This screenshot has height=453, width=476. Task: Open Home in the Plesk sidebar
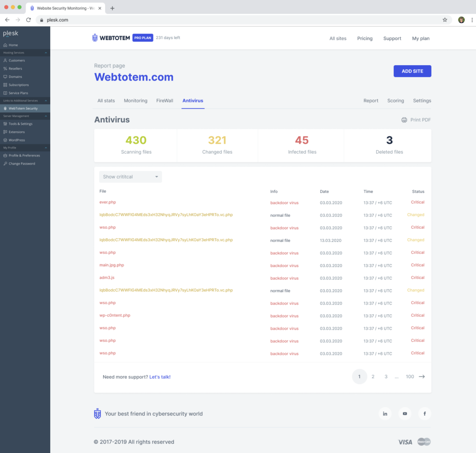tap(13, 45)
